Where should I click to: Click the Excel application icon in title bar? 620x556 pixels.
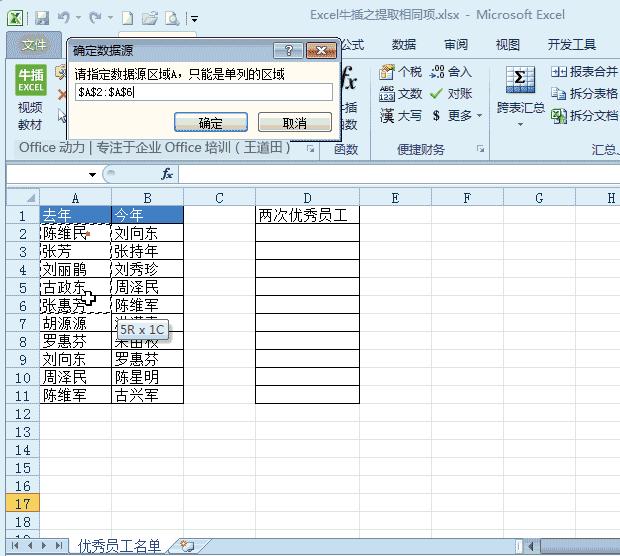[x=15, y=18]
